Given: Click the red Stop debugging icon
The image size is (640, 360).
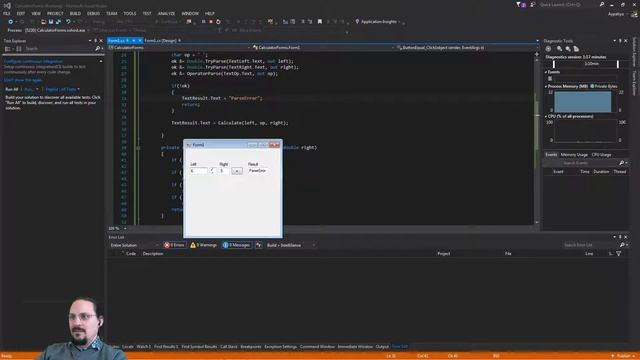Looking at the screenshot, I should (x=211, y=22).
